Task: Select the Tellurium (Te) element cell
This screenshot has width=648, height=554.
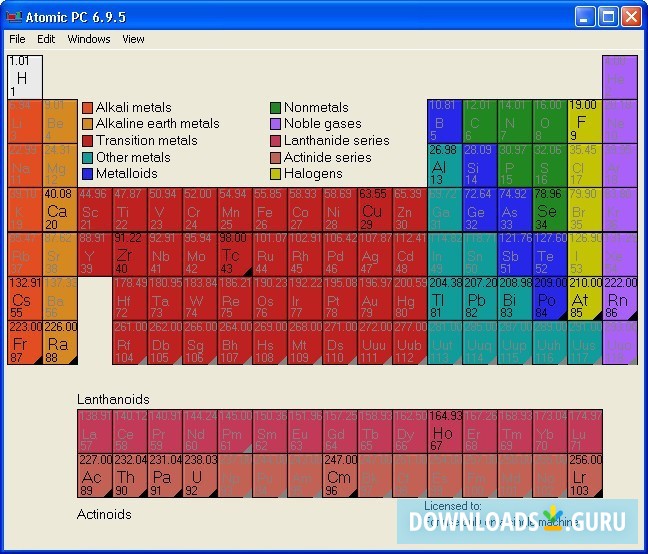Action: pyautogui.click(x=550, y=254)
